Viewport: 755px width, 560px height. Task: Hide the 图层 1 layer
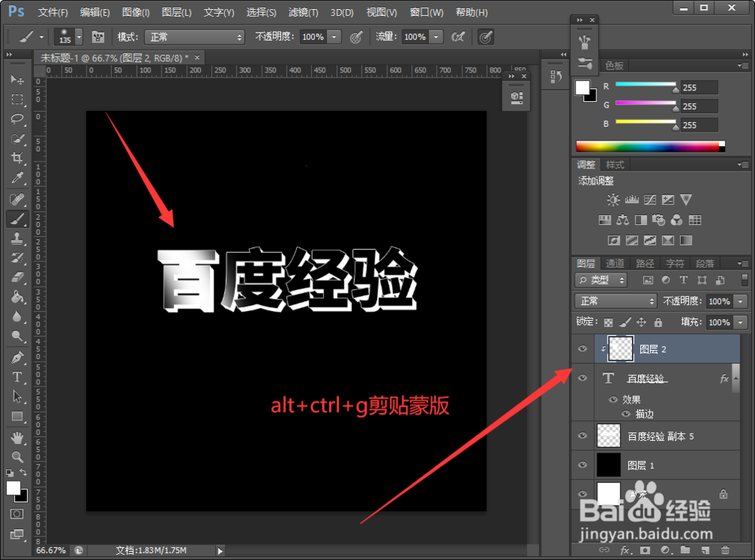coord(582,465)
